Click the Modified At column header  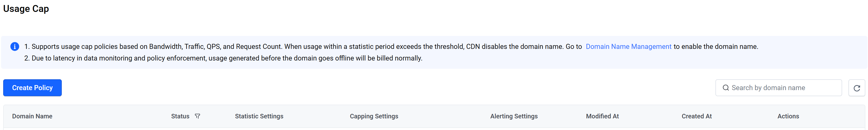click(x=602, y=116)
